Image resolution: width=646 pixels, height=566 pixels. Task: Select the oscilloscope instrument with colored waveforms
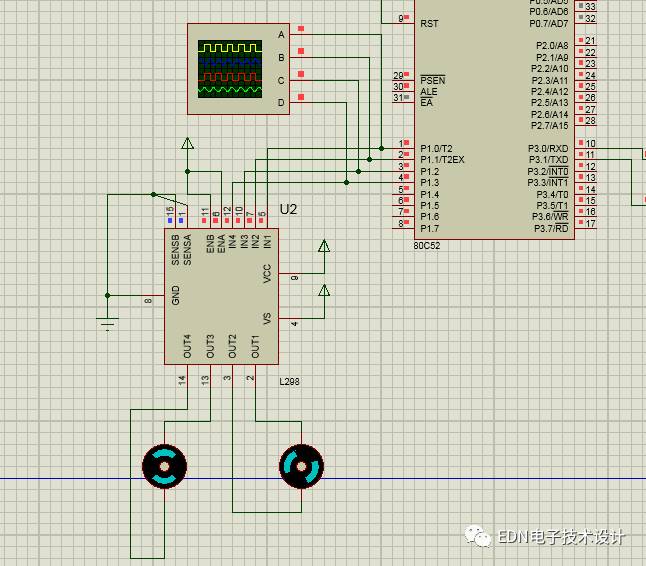pyautogui.click(x=230, y=69)
